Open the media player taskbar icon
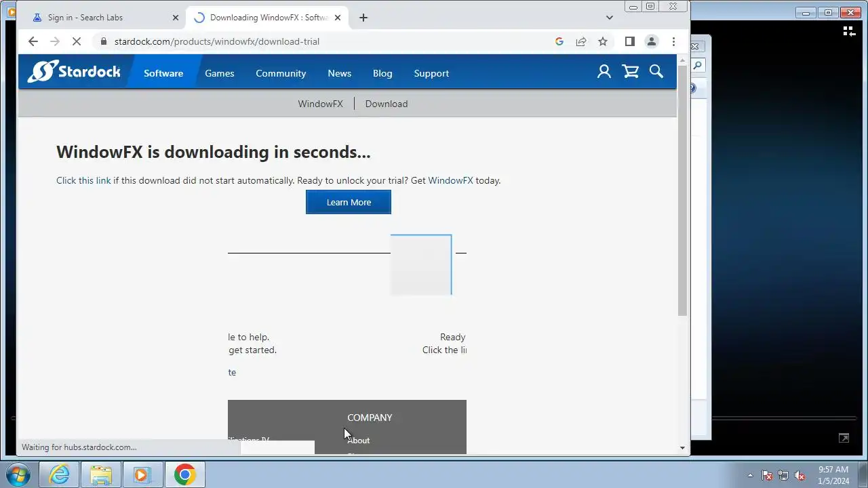 142,474
